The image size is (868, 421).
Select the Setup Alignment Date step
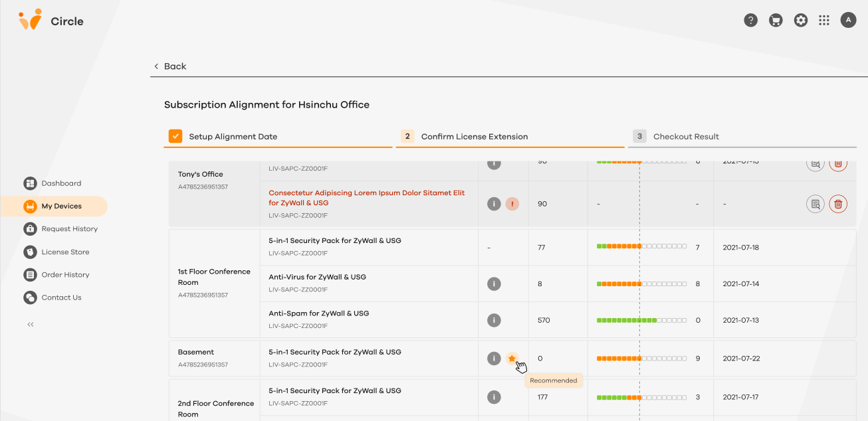pos(278,137)
